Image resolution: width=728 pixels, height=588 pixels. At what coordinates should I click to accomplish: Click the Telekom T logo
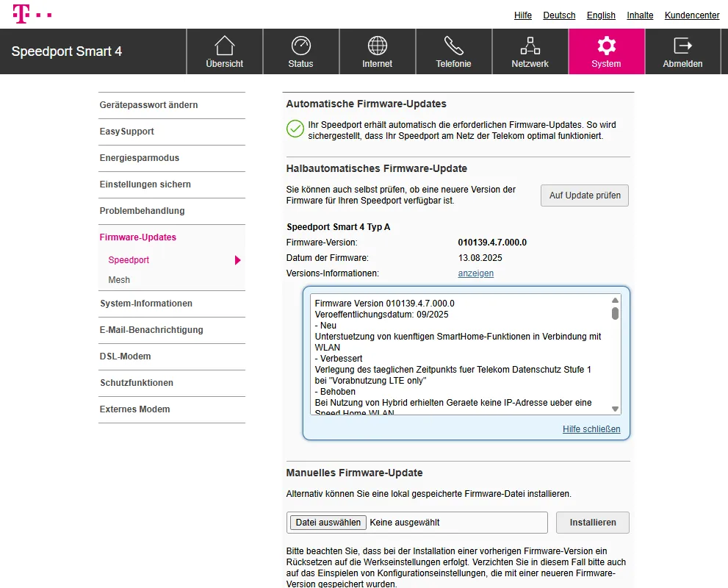(21, 13)
